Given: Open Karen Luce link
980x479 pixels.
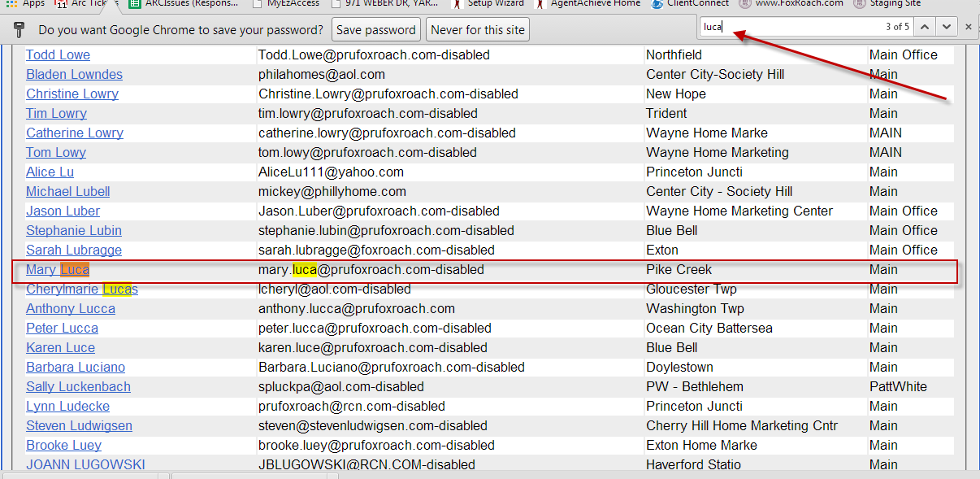Looking at the screenshot, I should (60, 347).
